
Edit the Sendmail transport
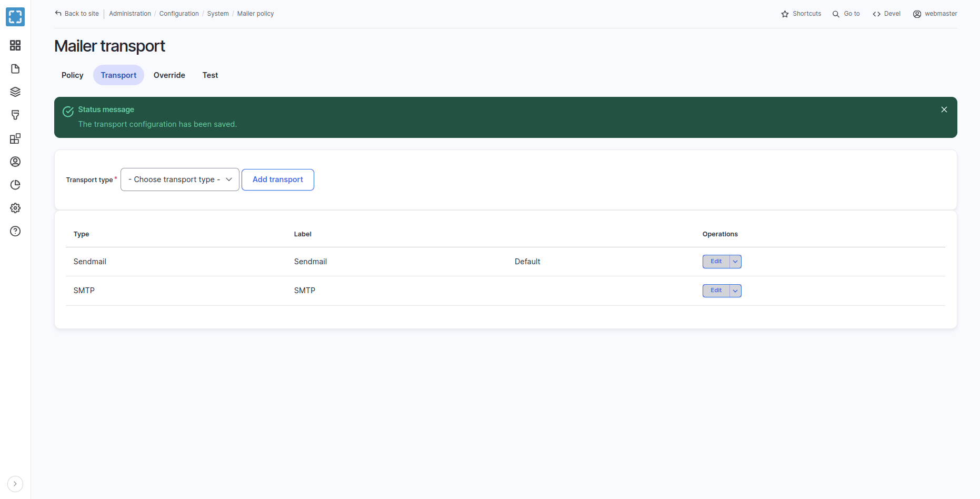[x=716, y=262]
